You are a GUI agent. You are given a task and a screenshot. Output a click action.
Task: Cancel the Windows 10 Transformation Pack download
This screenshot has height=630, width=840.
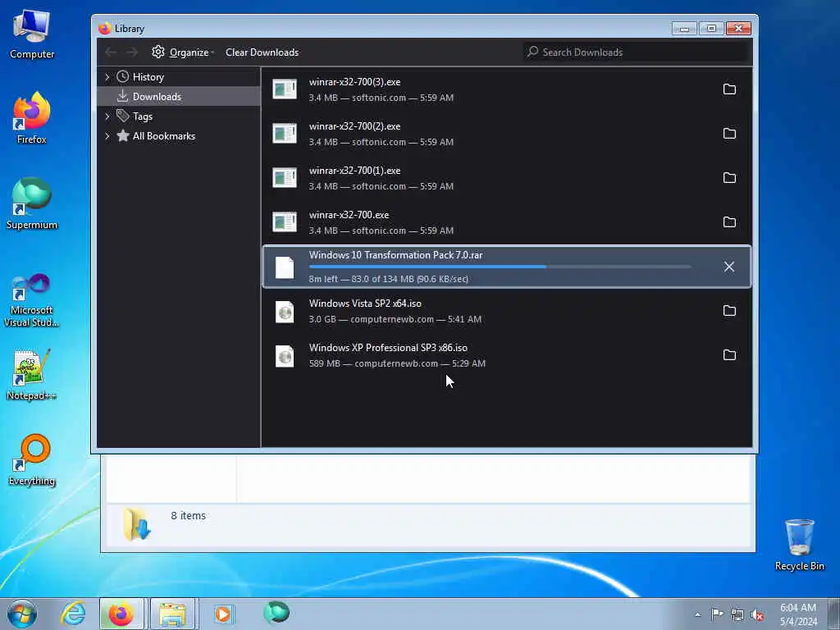[x=729, y=267]
